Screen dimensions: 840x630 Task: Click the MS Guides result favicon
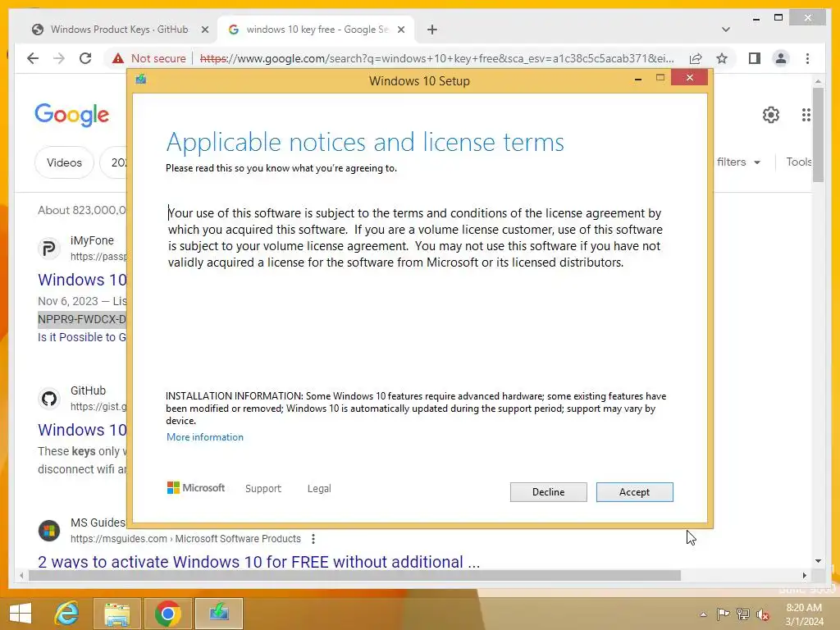coord(48,531)
